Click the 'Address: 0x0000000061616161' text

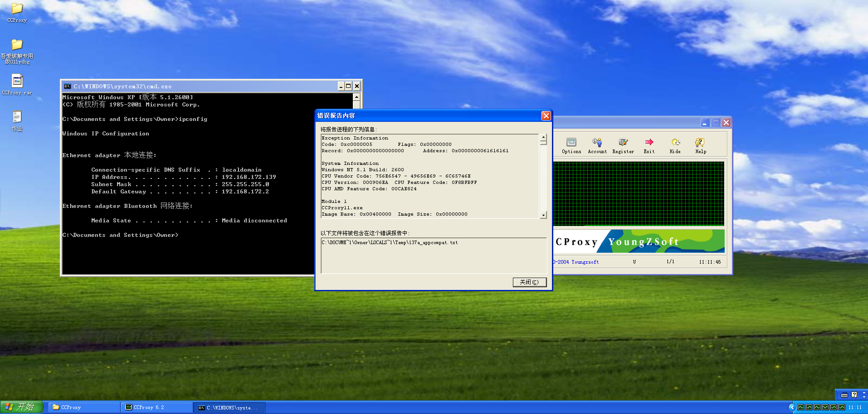(466, 151)
